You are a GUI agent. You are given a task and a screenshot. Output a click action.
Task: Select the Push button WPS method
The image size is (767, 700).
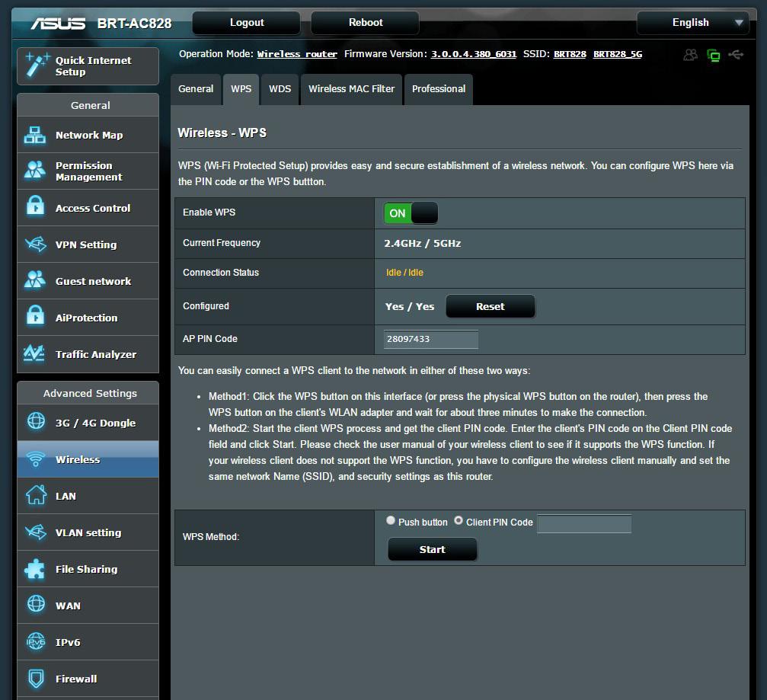(390, 520)
